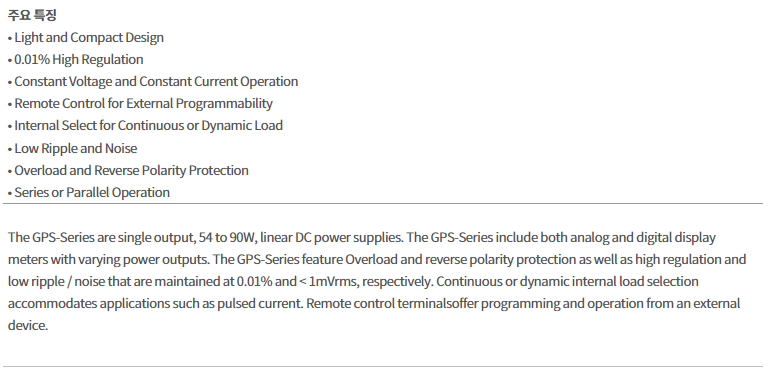Click 'meters with varying power outputs' text
The width and height of the screenshot is (771, 373).
(x=109, y=260)
